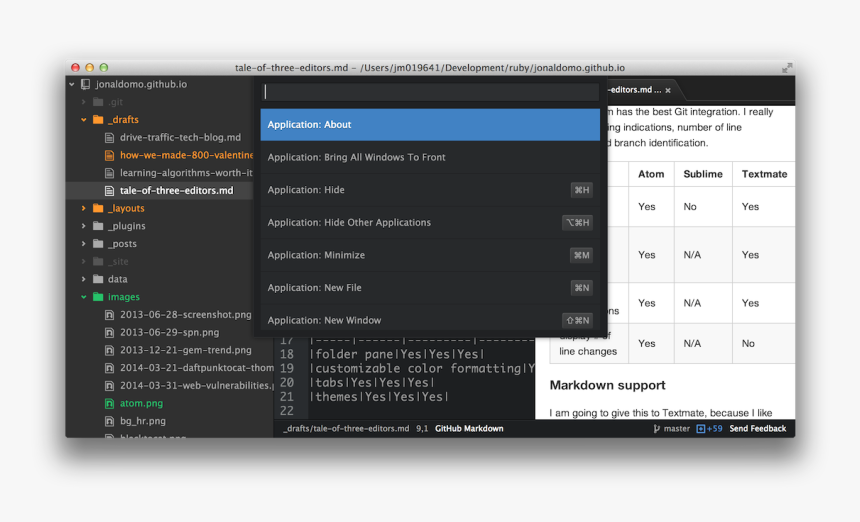
Task: Click Send Feedback in status bar
Action: click(757, 429)
